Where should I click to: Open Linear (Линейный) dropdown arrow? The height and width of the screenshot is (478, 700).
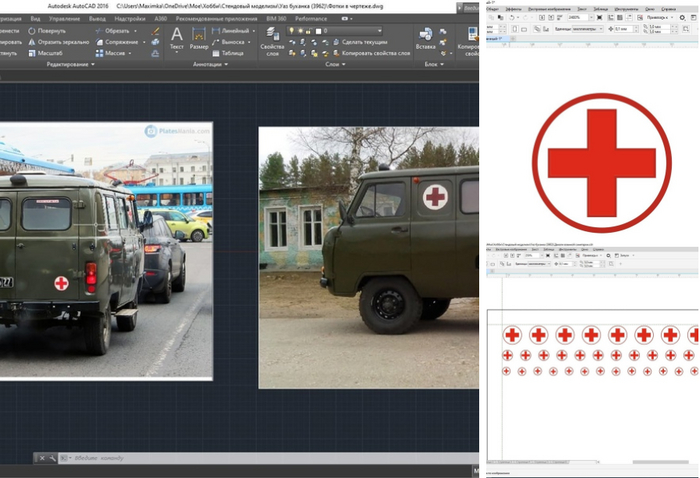pyautogui.click(x=254, y=31)
